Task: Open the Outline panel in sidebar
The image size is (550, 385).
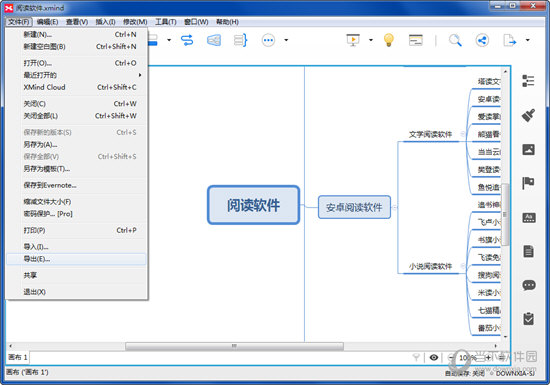Action: point(528,81)
